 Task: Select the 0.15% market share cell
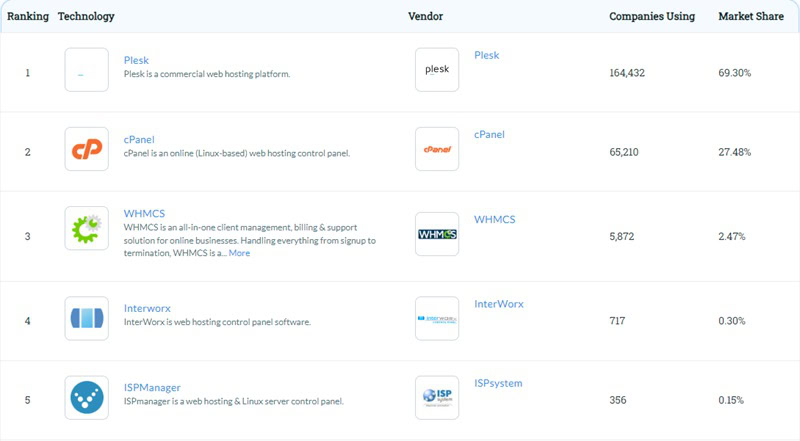731,400
